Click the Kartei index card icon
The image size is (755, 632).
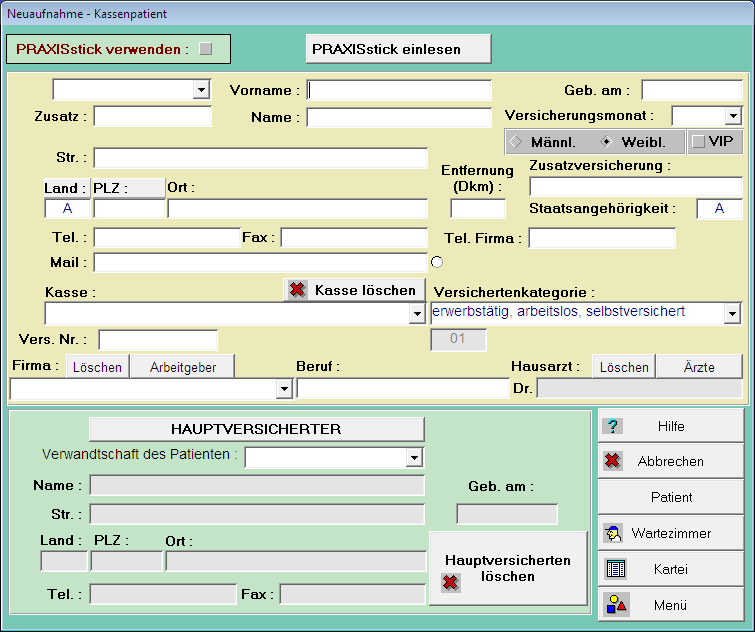615,569
